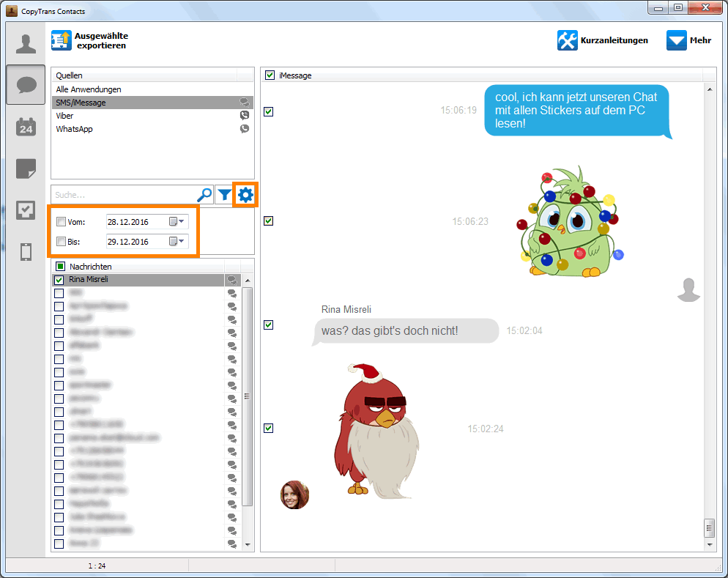
Task: Select SMS/iMessage source
Action: (x=152, y=103)
